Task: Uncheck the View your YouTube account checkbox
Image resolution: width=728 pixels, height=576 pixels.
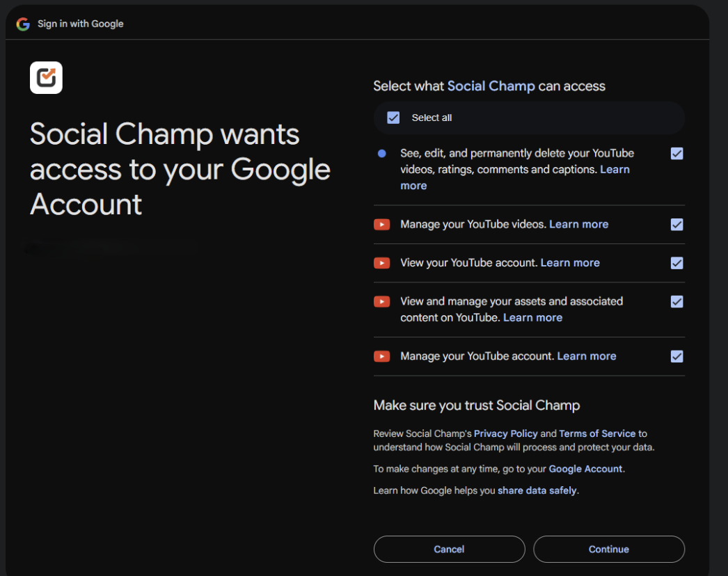Action: point(676,263)
